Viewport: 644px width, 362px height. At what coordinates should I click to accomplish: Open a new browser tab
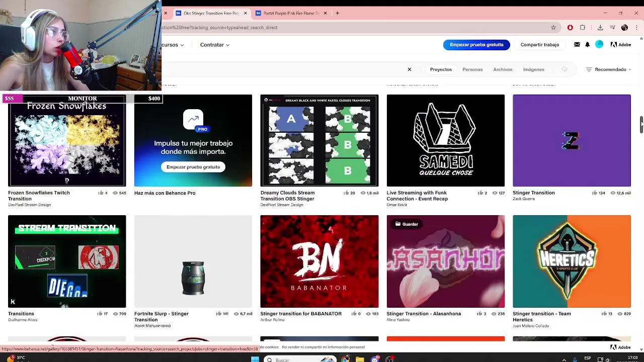[x=338, y=13]
